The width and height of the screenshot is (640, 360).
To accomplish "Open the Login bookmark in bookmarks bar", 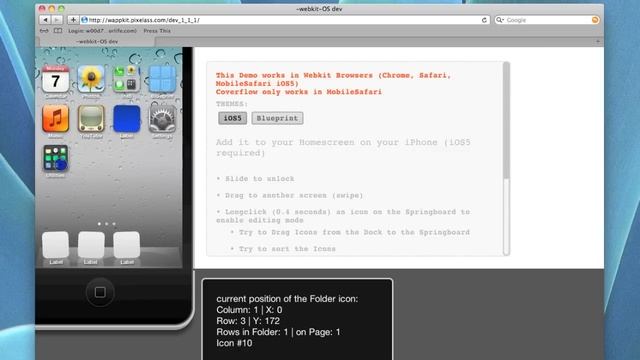I will coord(102,31).
